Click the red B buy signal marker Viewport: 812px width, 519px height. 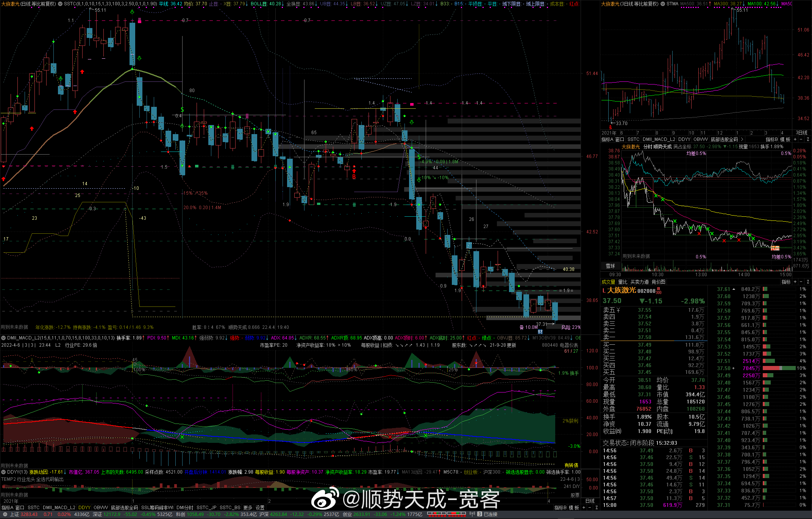354,177
